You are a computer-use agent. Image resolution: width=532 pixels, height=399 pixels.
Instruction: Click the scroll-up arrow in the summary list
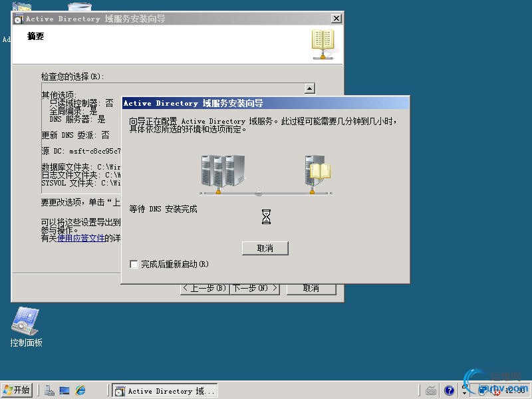pos(309,88)
